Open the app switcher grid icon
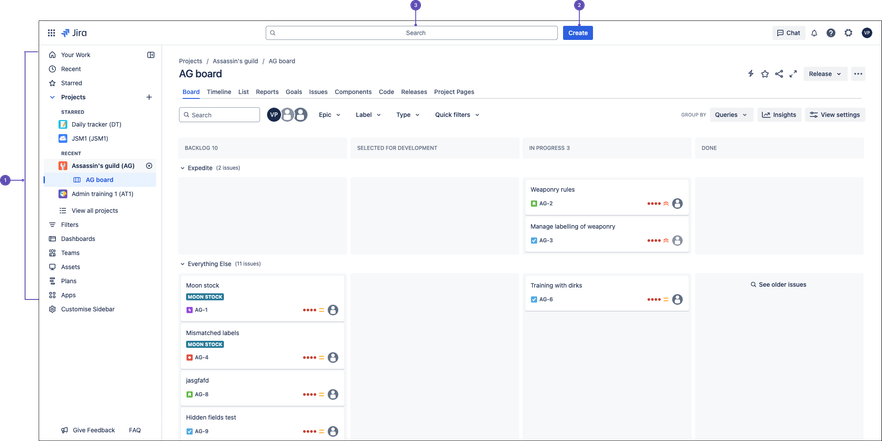The width and height of the screenshot is (882, 441). [x=51, y=33]
